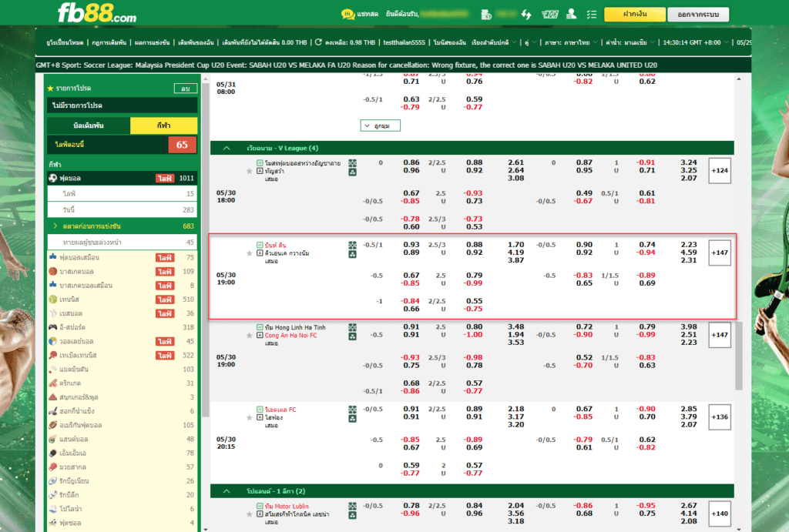Screen dimensions: 789x532
Task: Click the sidebar vertical scrollbar
Action: tap(205, 252)
